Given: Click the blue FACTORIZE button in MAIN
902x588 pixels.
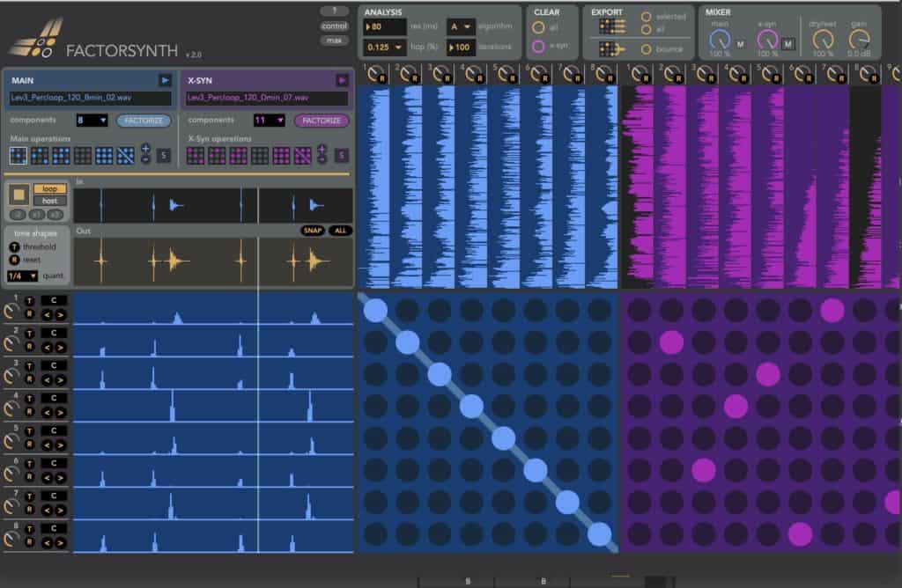Looking at the screenshot, I should click(x=144, y=121).
